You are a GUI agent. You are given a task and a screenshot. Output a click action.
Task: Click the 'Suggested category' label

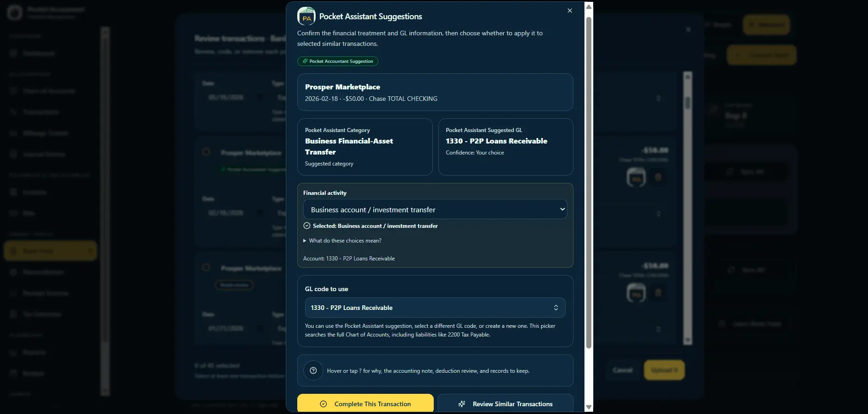(x=329, y=164)
